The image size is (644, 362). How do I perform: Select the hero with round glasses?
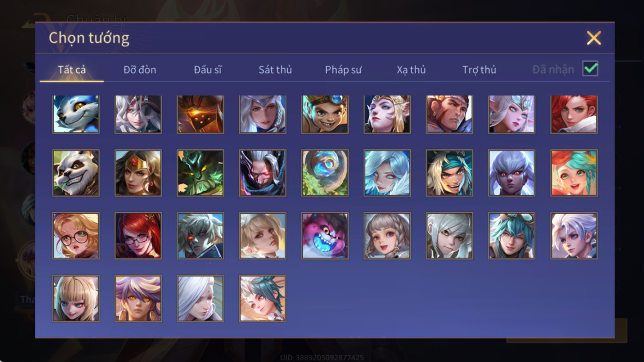click(x=76, y=236)
